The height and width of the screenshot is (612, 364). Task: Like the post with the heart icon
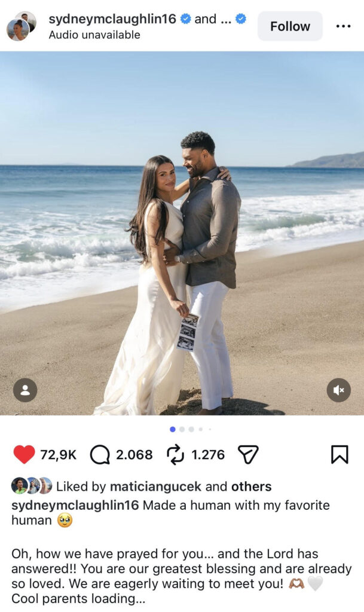coord(24,454)
